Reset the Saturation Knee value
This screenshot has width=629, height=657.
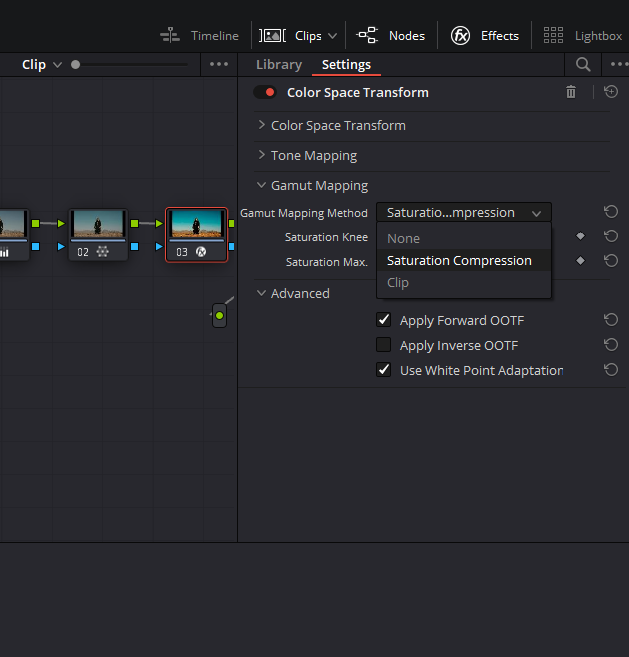coord(611,236)
